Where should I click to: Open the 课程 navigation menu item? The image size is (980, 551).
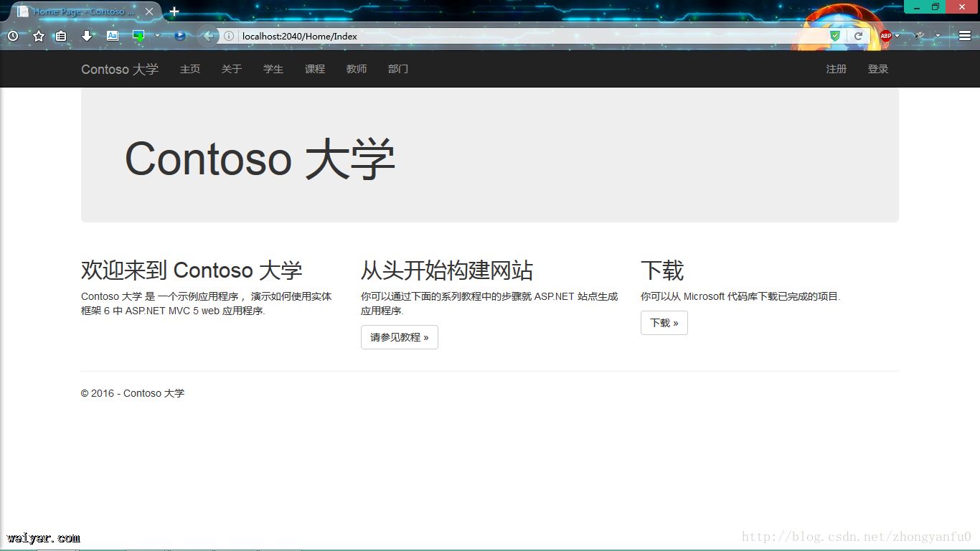coord(315,69)
